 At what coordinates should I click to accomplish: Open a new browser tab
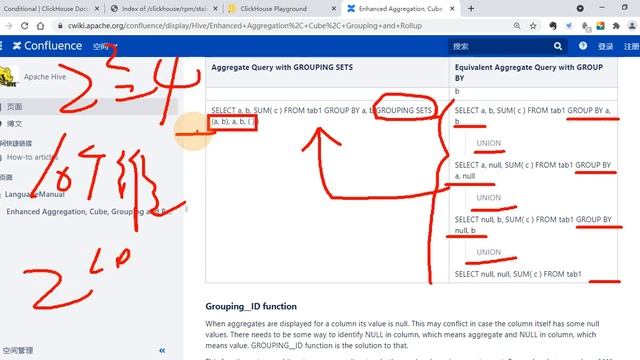point(471,9)
